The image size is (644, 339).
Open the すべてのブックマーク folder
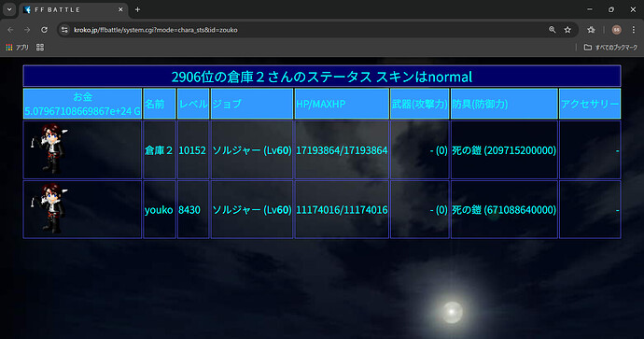click(x=610, y=48)
